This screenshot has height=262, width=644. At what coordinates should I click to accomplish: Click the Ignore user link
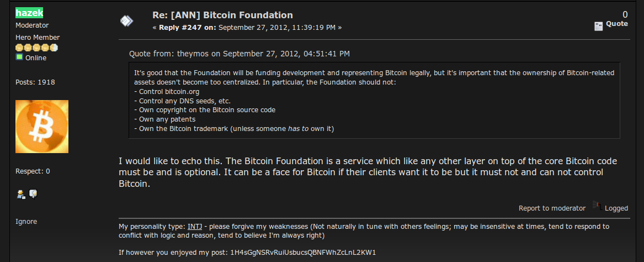tap(26, 221)
